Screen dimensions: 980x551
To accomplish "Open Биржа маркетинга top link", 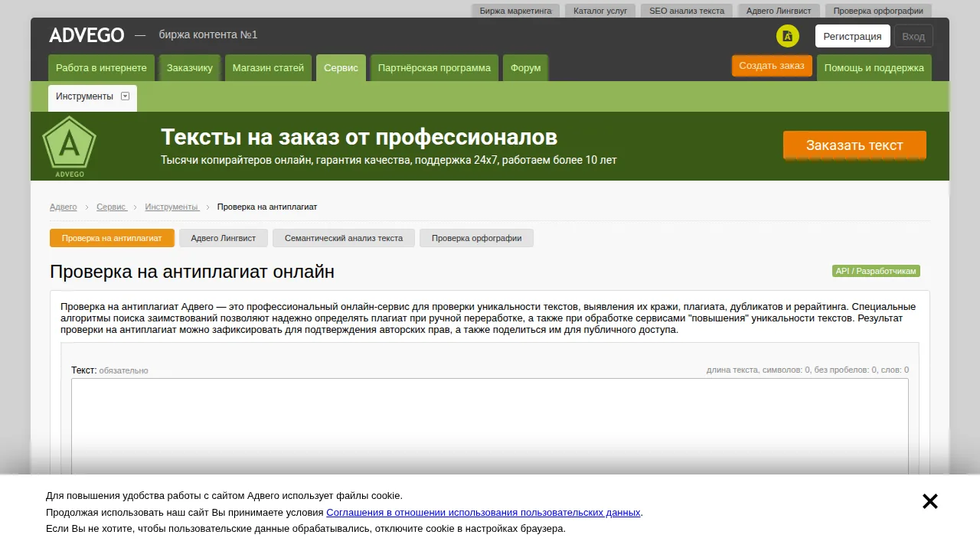I will tap(516, 11).
